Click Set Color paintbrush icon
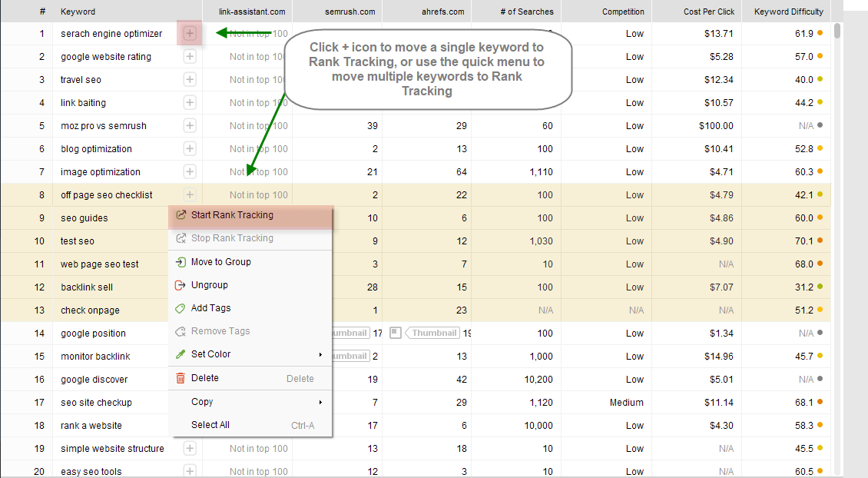This screenshot has height=478, width=868. (x=181, y=354)
